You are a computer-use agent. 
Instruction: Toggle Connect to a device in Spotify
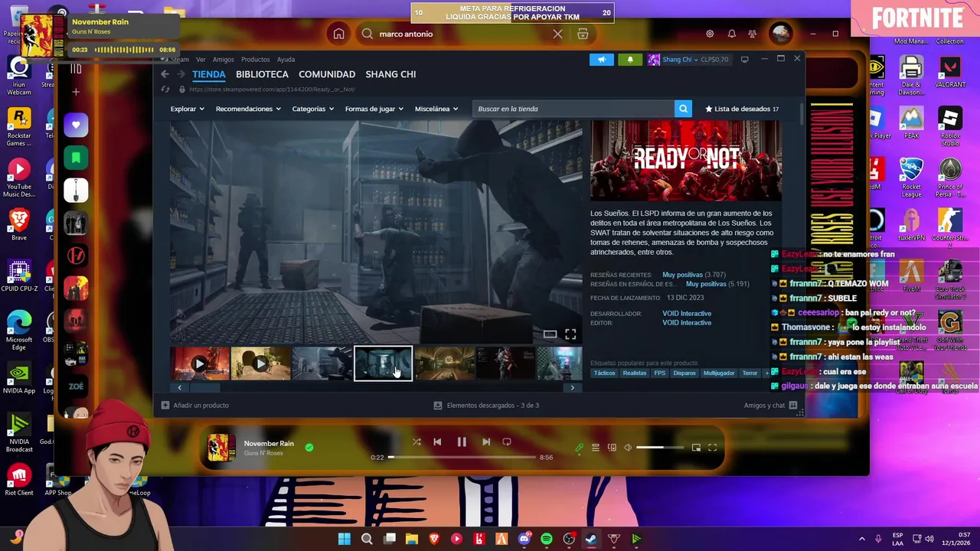coord(612,448)
